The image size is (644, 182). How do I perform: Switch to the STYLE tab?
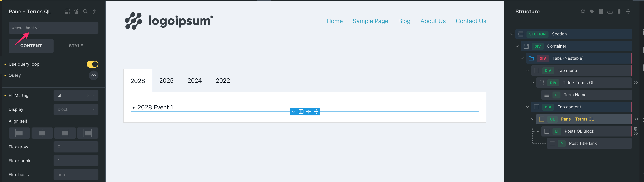click(76, 46)
